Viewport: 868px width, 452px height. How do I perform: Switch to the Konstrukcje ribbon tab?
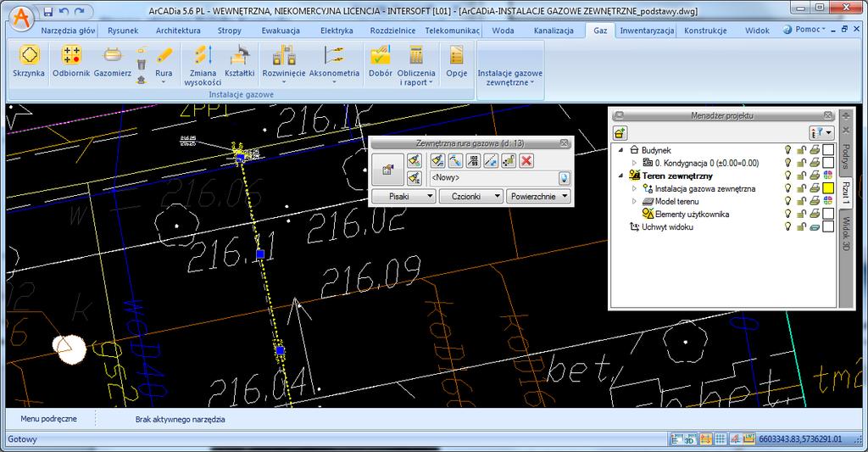[x=705, y=31]
